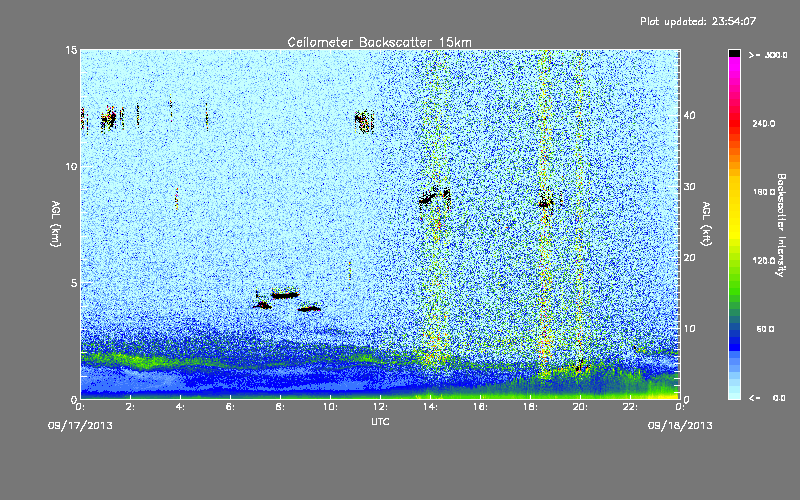Click the 120.0 colorbar value
800x500 pixels.
click(764, 260)
